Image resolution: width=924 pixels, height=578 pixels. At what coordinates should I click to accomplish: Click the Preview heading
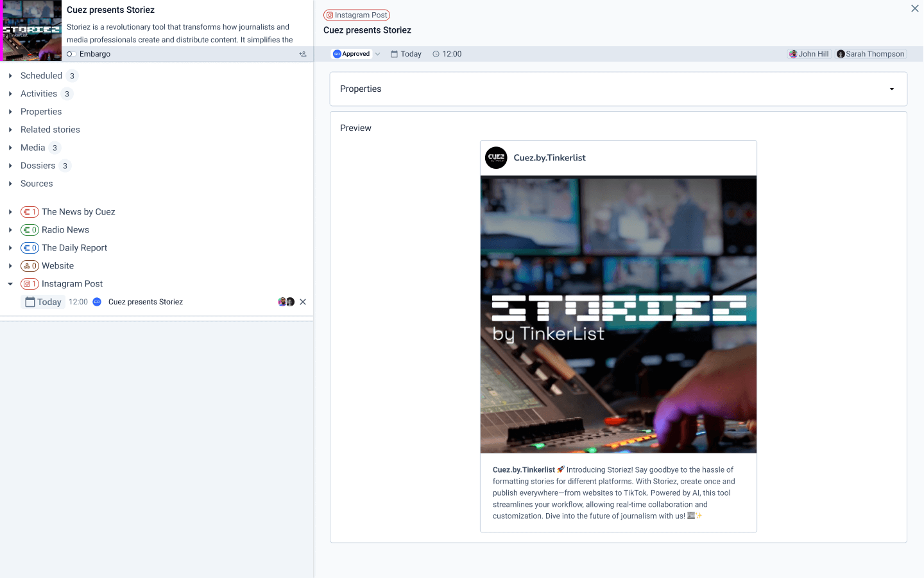355,128
